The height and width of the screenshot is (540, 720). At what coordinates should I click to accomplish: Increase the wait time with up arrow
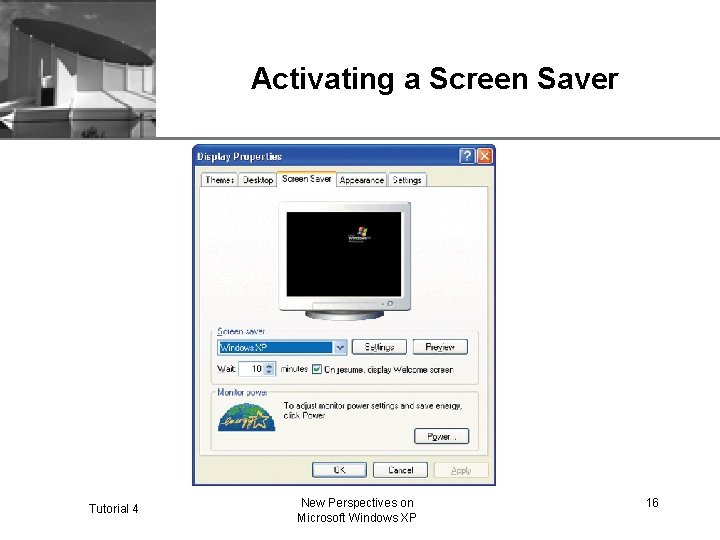pos(270,366)
